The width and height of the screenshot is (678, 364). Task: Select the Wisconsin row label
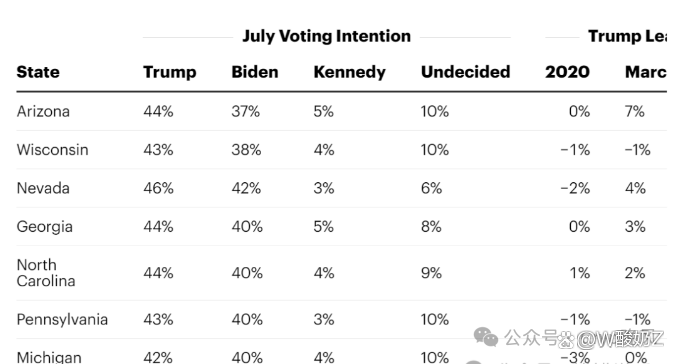click(x=52, y=150)
